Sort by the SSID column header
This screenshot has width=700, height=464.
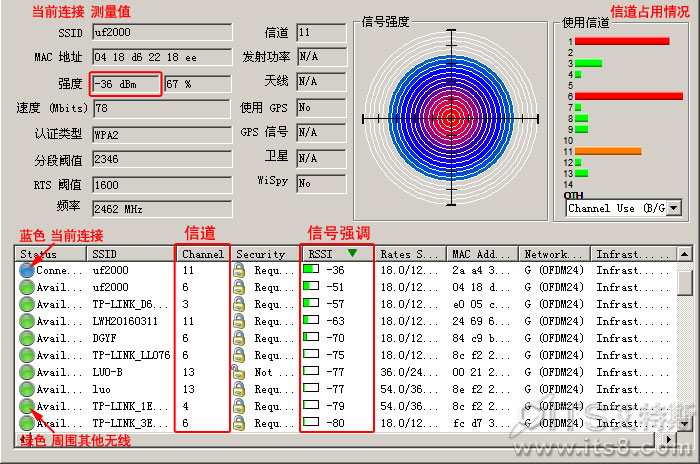pos(130,254)
